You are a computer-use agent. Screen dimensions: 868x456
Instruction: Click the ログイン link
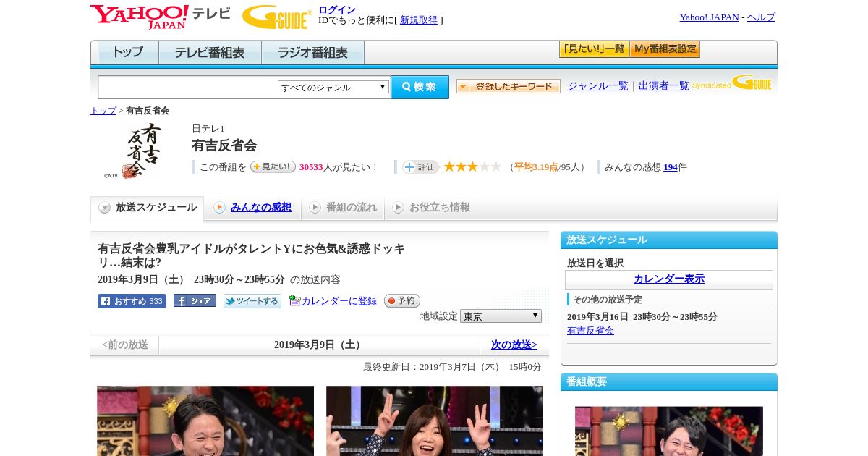[337, 9]
